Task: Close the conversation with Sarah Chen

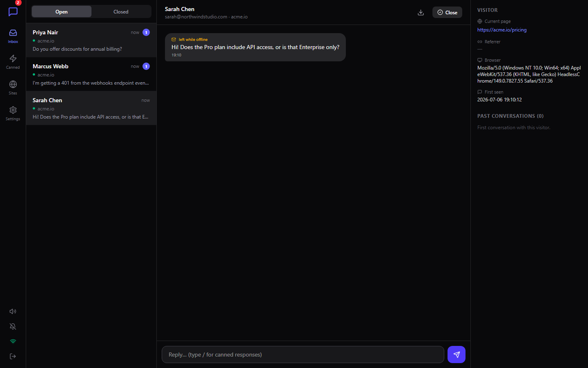Action: tap(447, 12)
